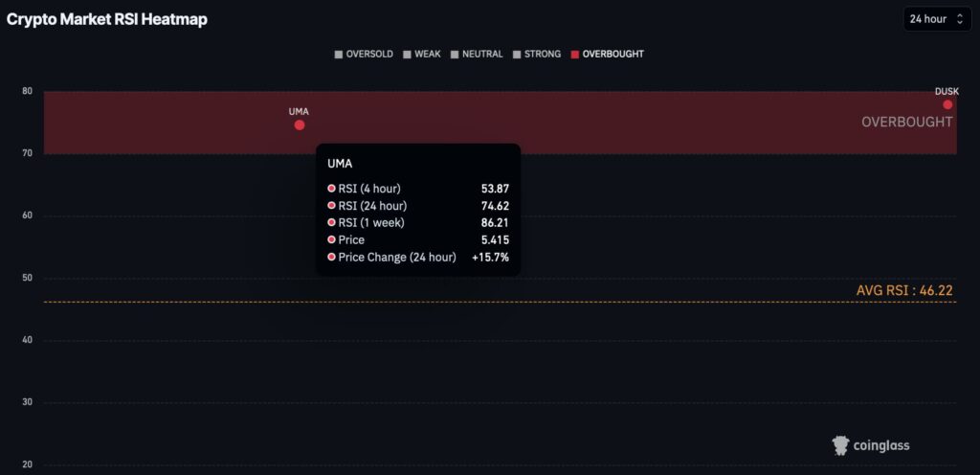
Task: Toggle the WEAK legend filter
Action: [422, 55]
